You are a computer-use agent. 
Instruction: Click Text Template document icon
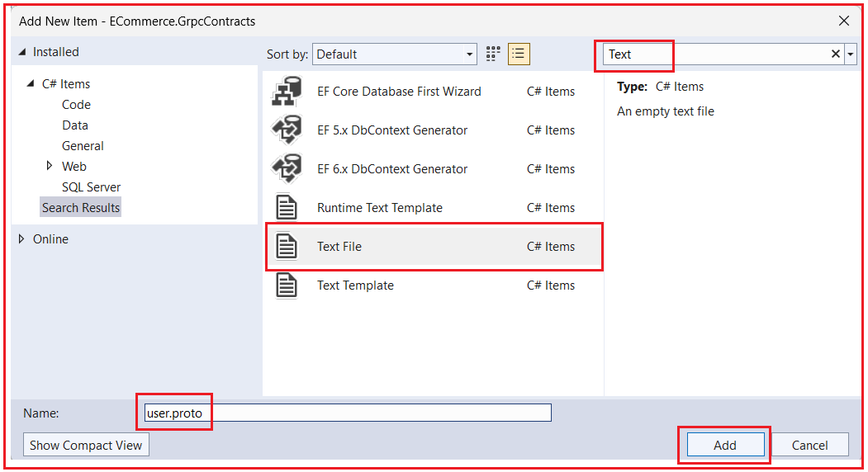(287, 285)
